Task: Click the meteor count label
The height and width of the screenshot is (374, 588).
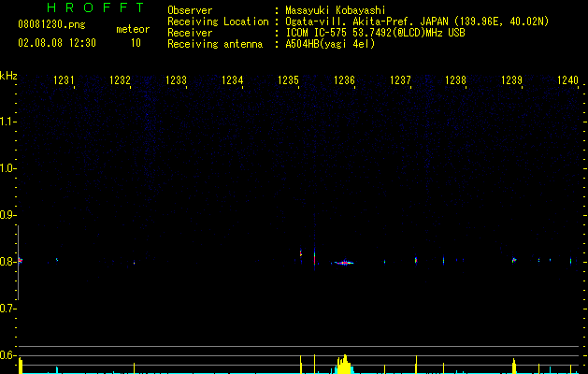Action: pyautogui.click(x=133, y=29)
